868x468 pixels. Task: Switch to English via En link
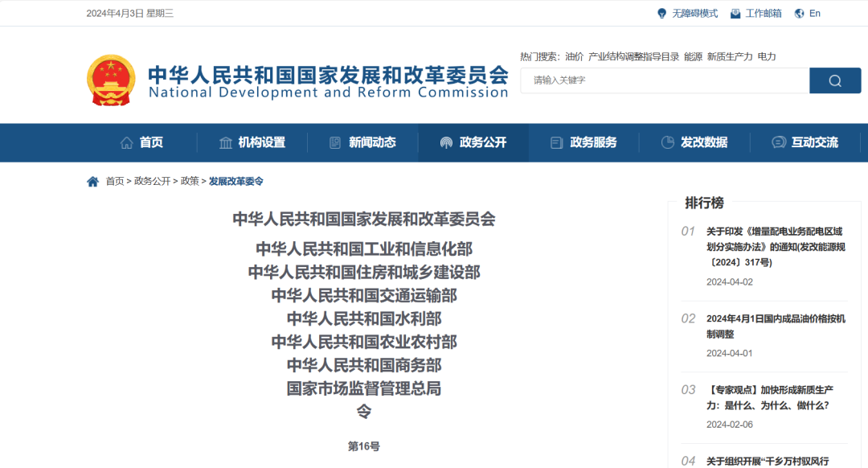pyautogui.click(x=815, y=14)
